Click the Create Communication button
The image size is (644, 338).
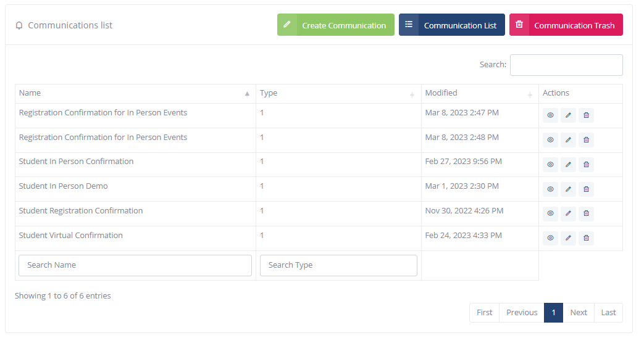(335, 25)
